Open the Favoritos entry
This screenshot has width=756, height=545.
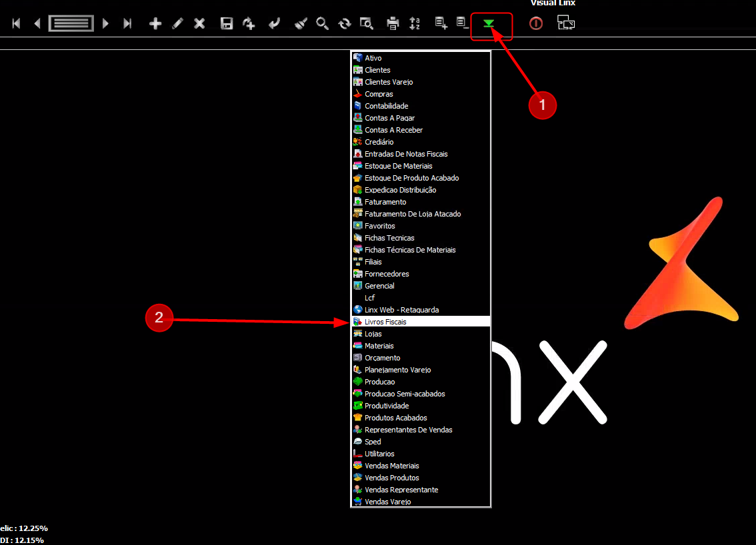point(421,226)
